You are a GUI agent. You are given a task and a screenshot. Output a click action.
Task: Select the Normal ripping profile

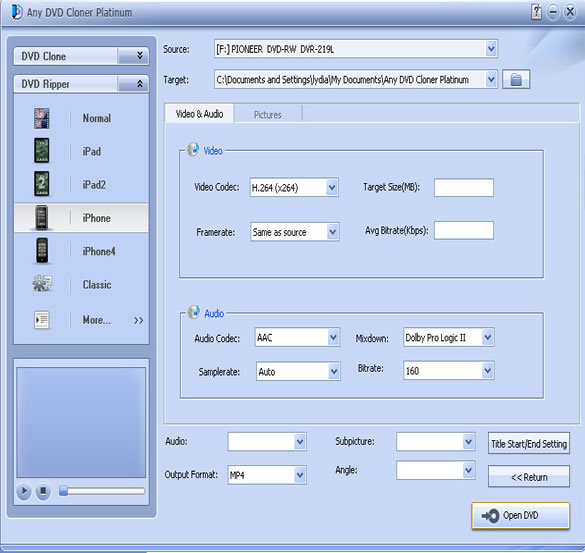click(x=81, y=118)
